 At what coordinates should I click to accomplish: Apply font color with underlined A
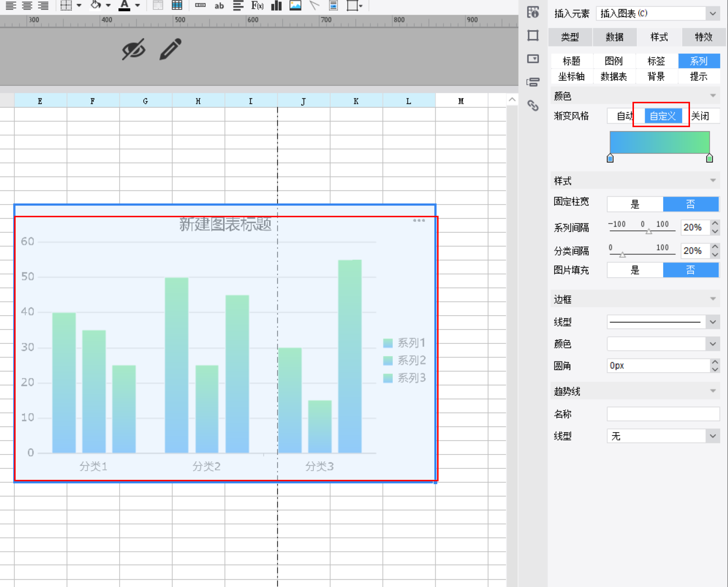125,5
